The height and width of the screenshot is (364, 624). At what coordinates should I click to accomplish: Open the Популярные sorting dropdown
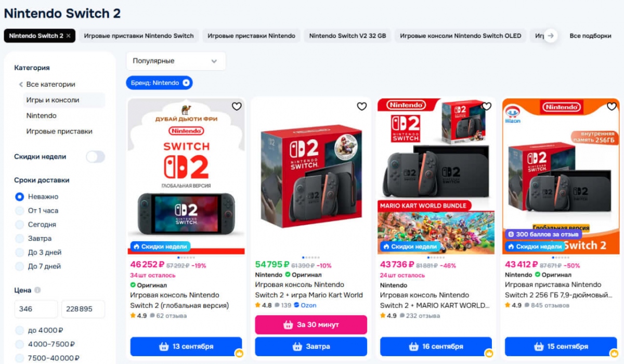pos(176,61)
